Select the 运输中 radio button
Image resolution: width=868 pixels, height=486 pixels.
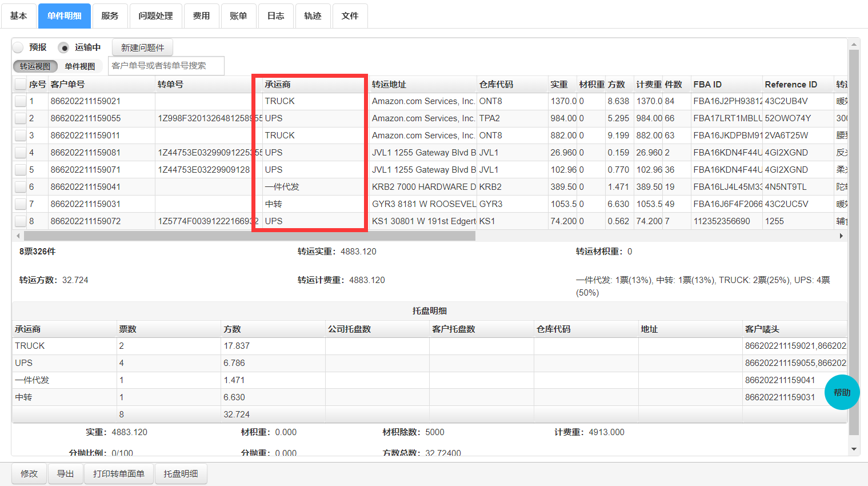(x=64, y=47)
